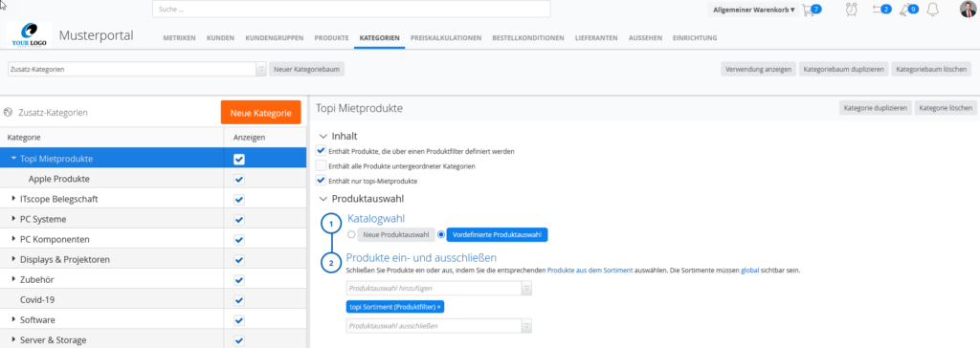The width and height of the screenshot is (980, 348).
Task: Collapse the Produktauswahl section
Action: pyautogui.click(x=323, y=199)
